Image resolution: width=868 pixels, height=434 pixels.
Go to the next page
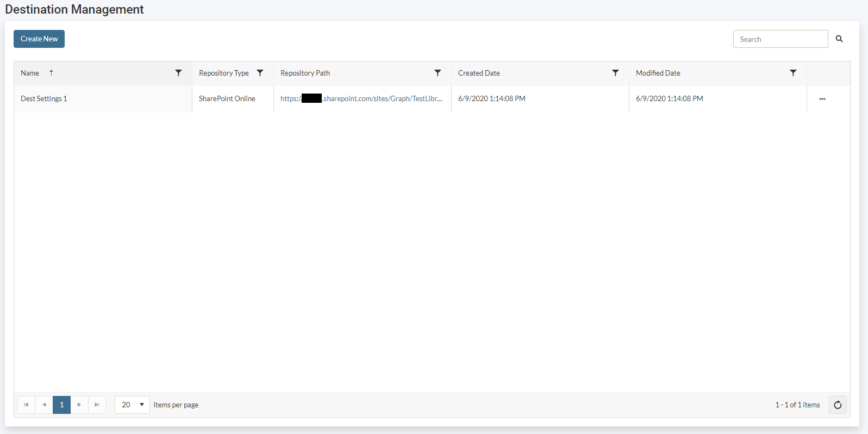tap(79, 405)
